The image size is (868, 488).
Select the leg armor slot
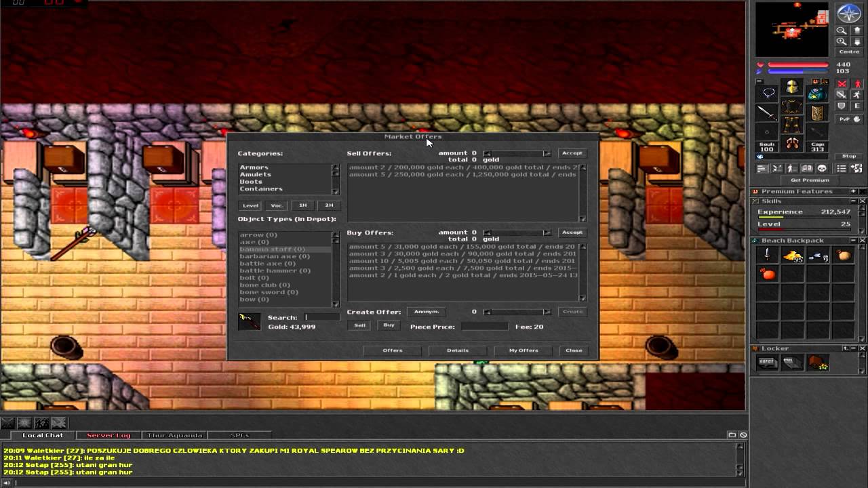(x=792, y=125)
